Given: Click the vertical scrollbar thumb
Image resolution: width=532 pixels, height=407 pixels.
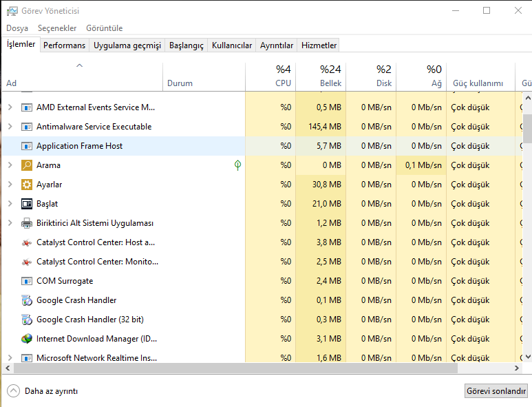Looking at the screenshot, I should pyautogui.click(x=528, y=129).
